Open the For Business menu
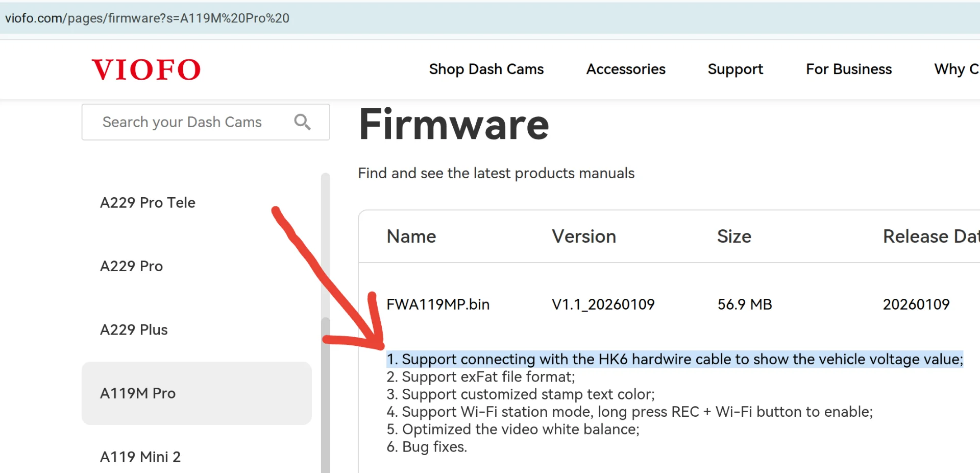 tap(849, 69)
